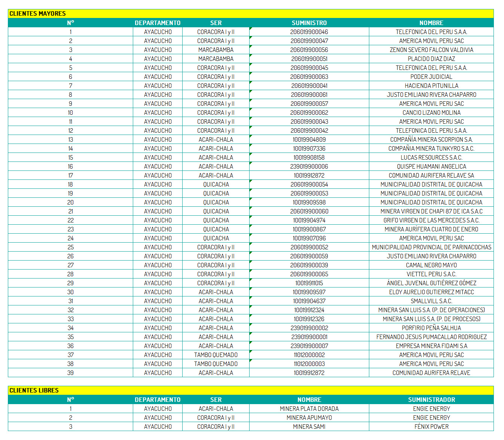
Task: Click FERNANDO JESUS PUMACALLAO RODRIGUEZ cell
Action: point(431,337)
